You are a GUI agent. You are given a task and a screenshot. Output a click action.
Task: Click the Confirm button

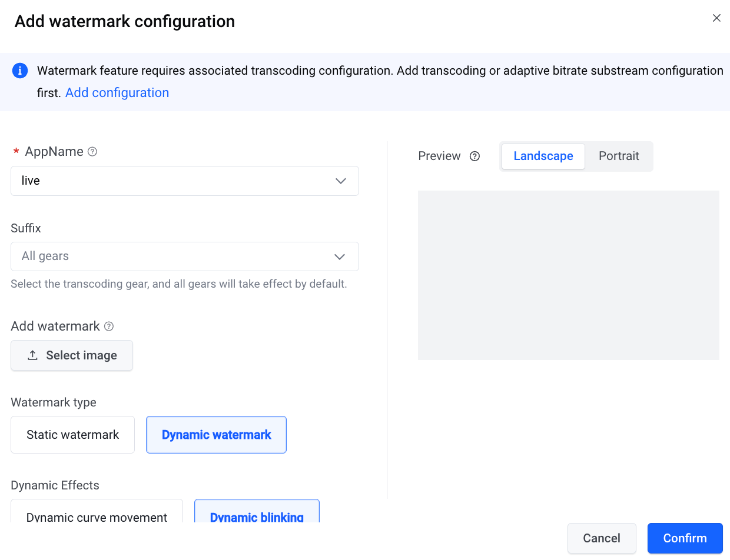[685, 538]
